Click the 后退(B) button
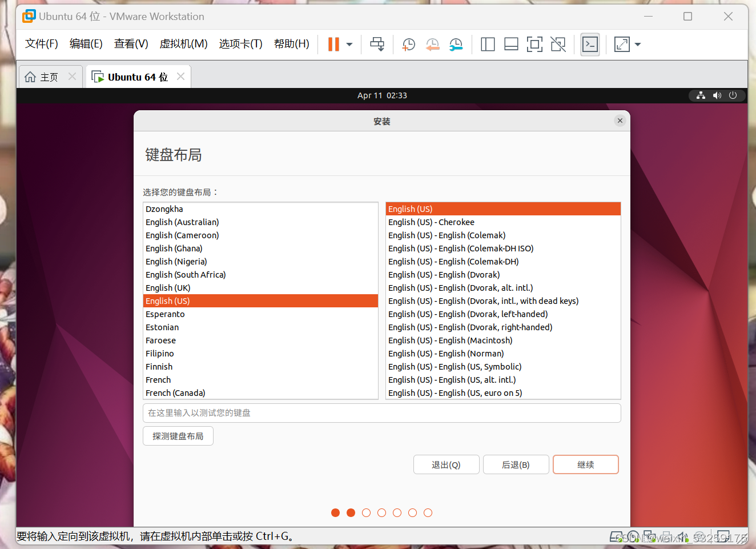 [516, 464]
